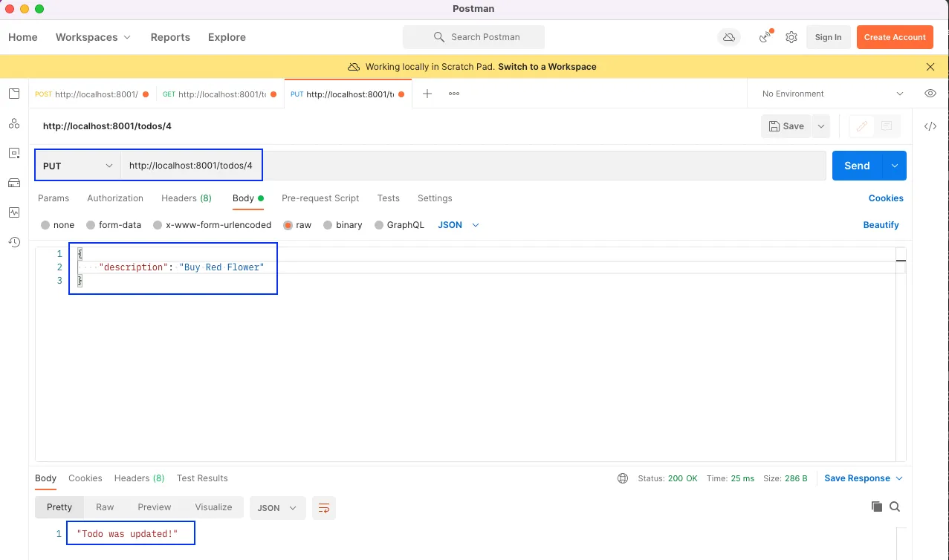The image size is (949, 560).
Task: Open the request Headers (8) tab
Action: (187, 198)
